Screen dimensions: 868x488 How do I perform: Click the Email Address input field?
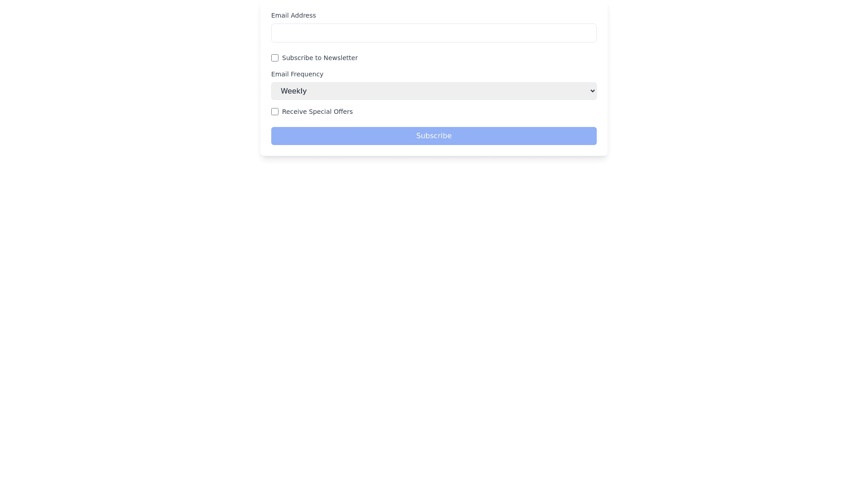point(434,33)
